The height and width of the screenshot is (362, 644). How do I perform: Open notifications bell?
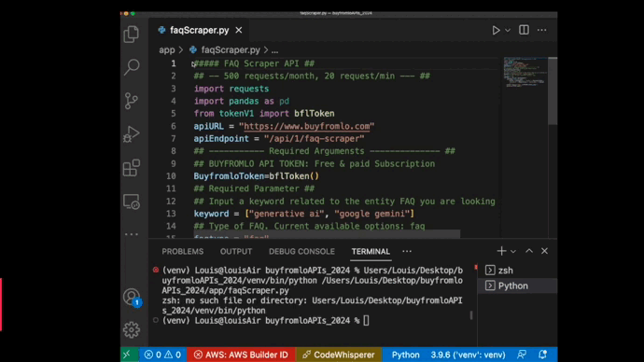click(x=542, y=355)
